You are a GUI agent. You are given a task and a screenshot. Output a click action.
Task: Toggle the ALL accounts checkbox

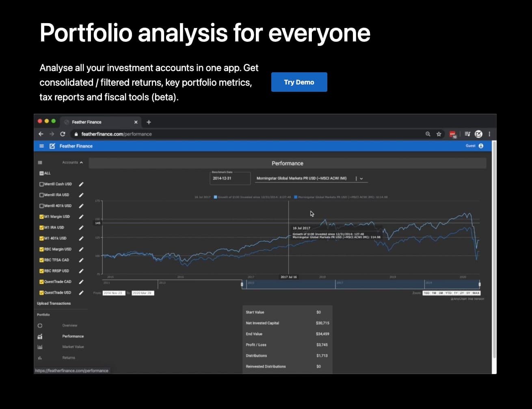pyautogui.click(x=41, y=173)
